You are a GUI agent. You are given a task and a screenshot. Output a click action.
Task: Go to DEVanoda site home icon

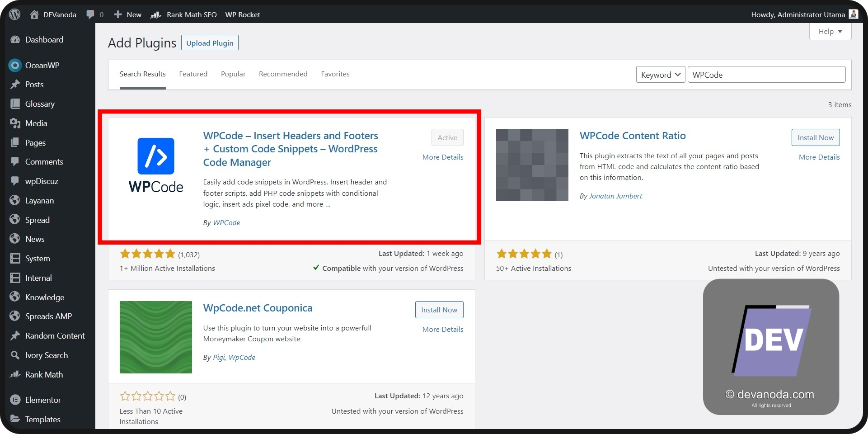[x=34, y=14]
